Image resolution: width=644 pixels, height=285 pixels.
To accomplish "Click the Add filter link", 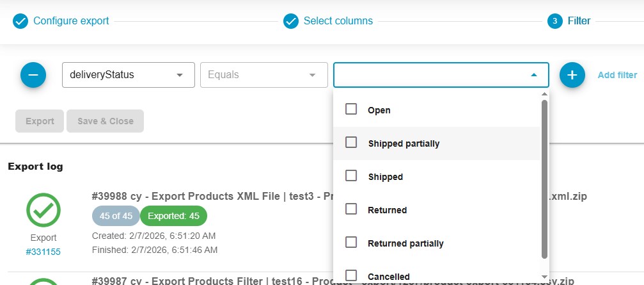I will pos(617,75).
